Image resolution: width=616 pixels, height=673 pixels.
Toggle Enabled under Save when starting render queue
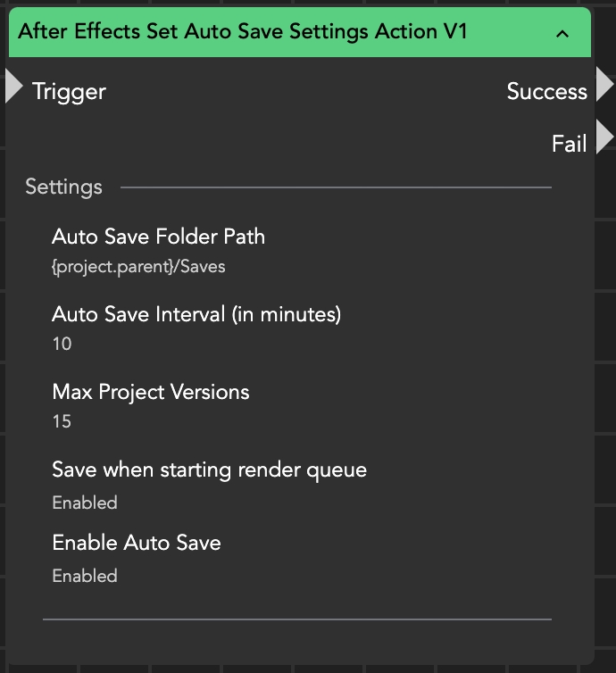coord(85,503)
